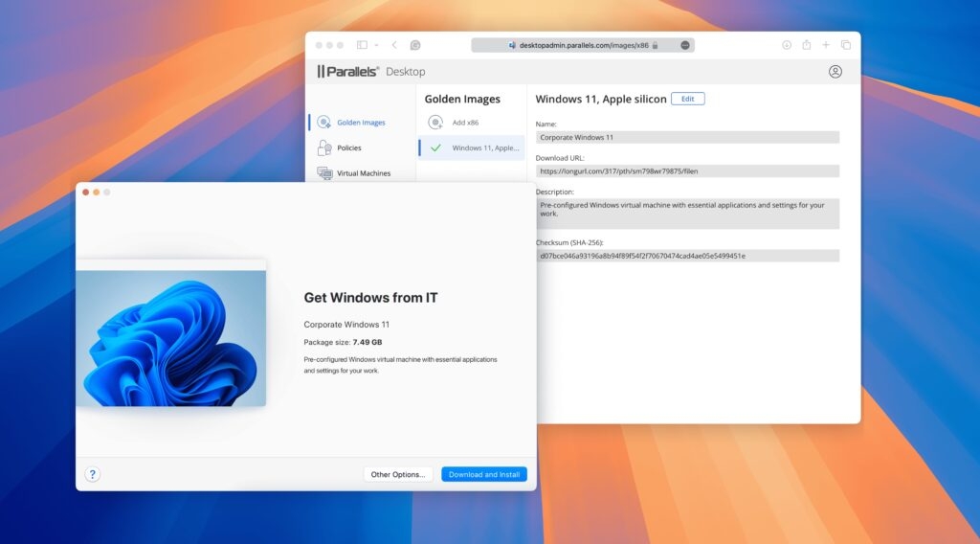Show Safari tab overview icon
The width and height of the screenshot is (980, 544).
click(x=846, y=45)
